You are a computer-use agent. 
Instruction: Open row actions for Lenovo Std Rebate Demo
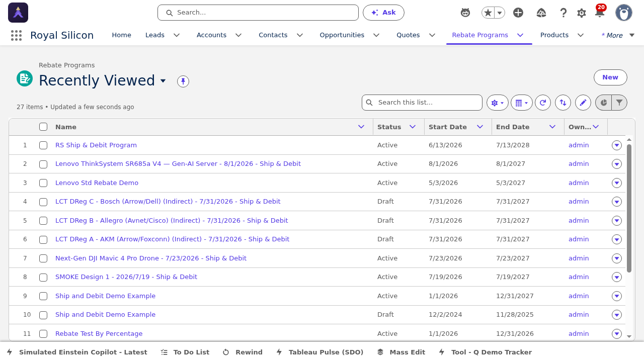click(617, 183)
